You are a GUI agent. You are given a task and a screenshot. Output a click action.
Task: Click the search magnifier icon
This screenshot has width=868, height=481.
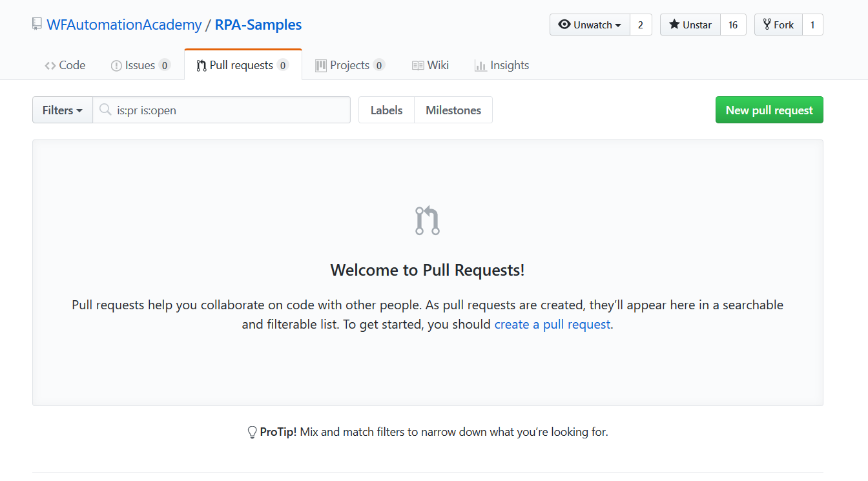point(105,110)
